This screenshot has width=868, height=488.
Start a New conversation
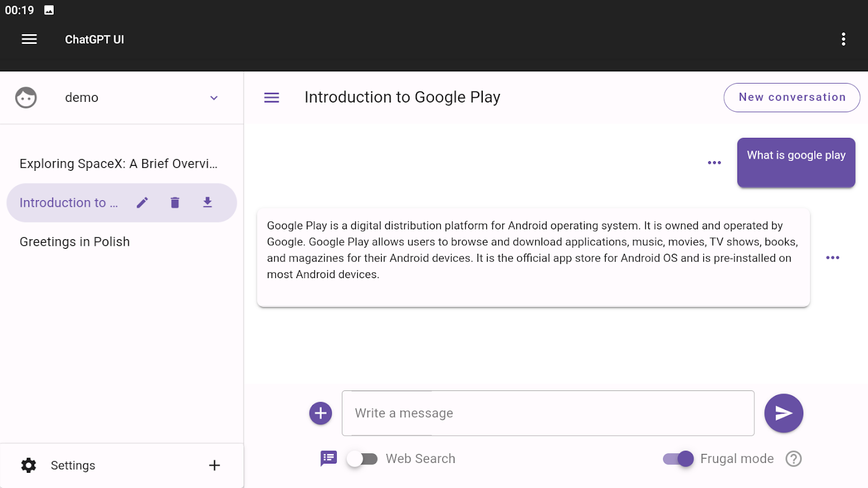792,98
